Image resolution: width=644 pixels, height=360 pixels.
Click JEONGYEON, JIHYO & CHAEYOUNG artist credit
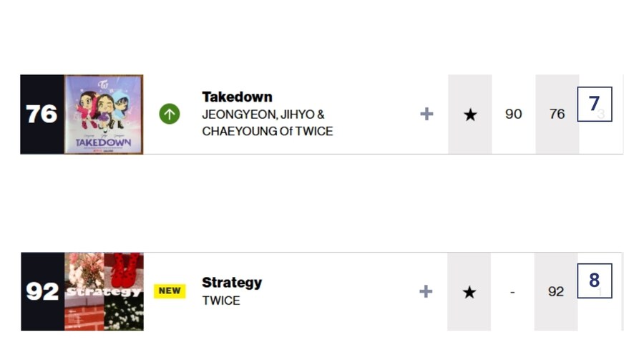coord(268,122)
